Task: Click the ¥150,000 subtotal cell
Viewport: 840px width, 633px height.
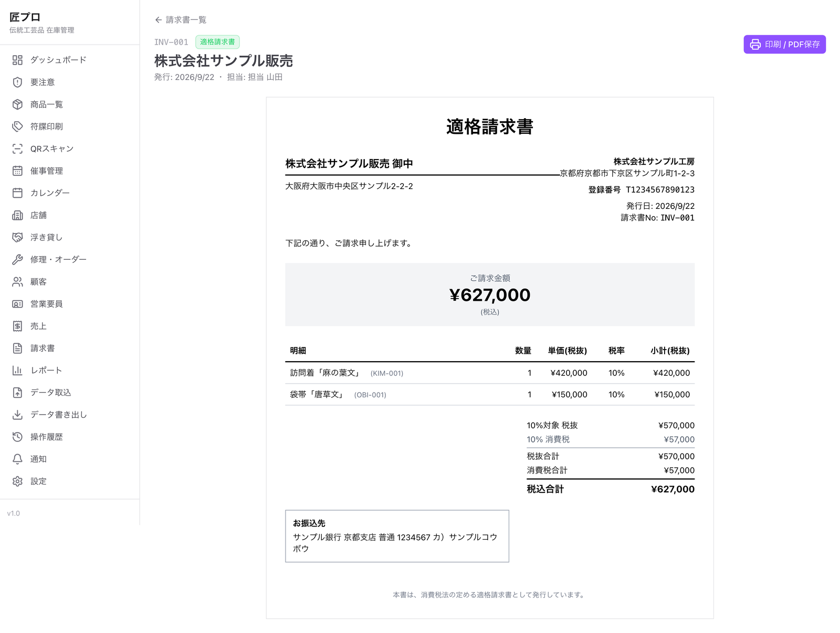Action: 672,395
